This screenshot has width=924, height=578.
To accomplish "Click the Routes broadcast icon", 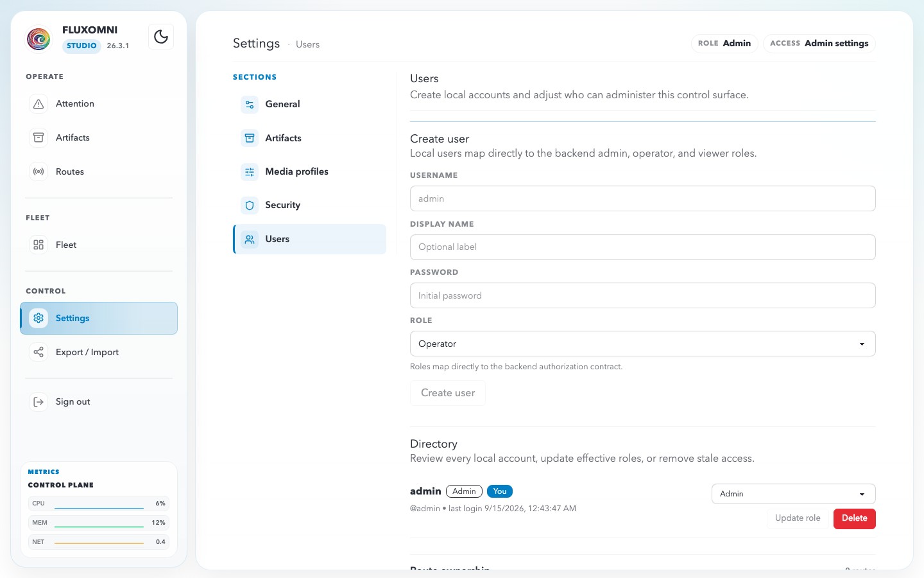I will coord(38,172).
